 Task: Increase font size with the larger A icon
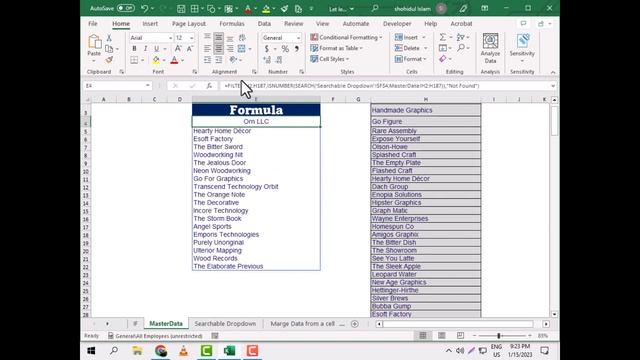point(178,49)
